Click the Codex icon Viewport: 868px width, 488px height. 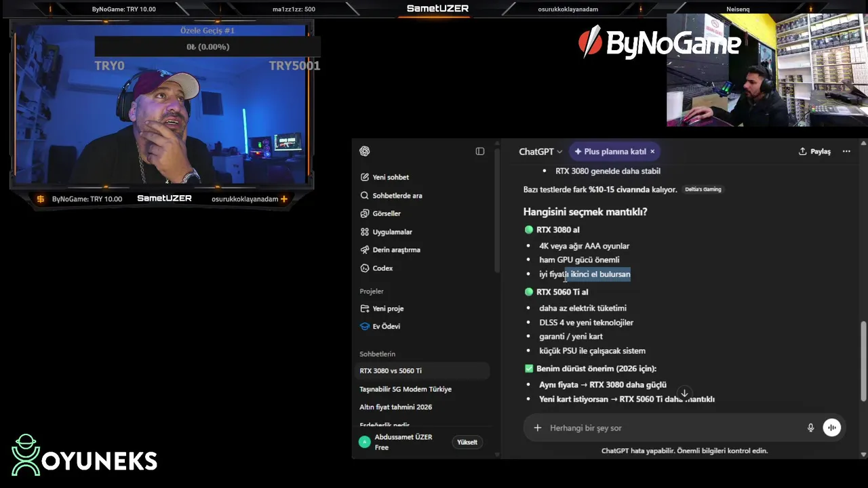365,268
